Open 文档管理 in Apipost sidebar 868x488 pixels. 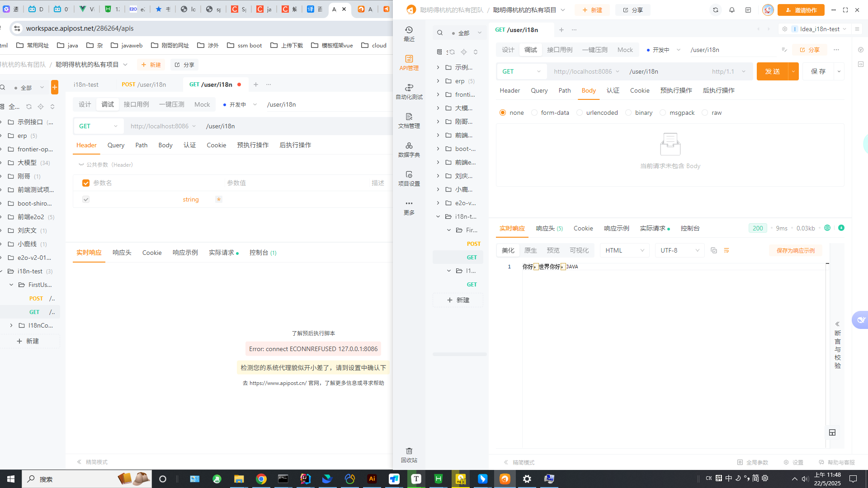(x=409, y=121)
